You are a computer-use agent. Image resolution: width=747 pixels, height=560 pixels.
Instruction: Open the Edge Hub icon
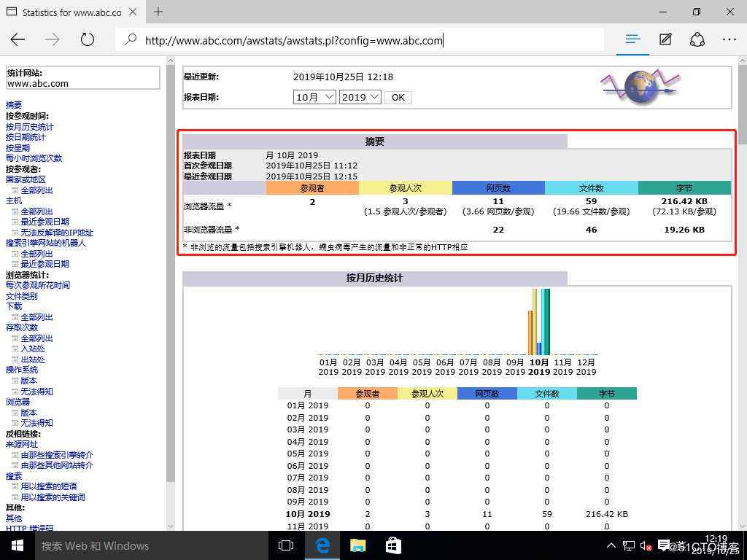point(632,40)
